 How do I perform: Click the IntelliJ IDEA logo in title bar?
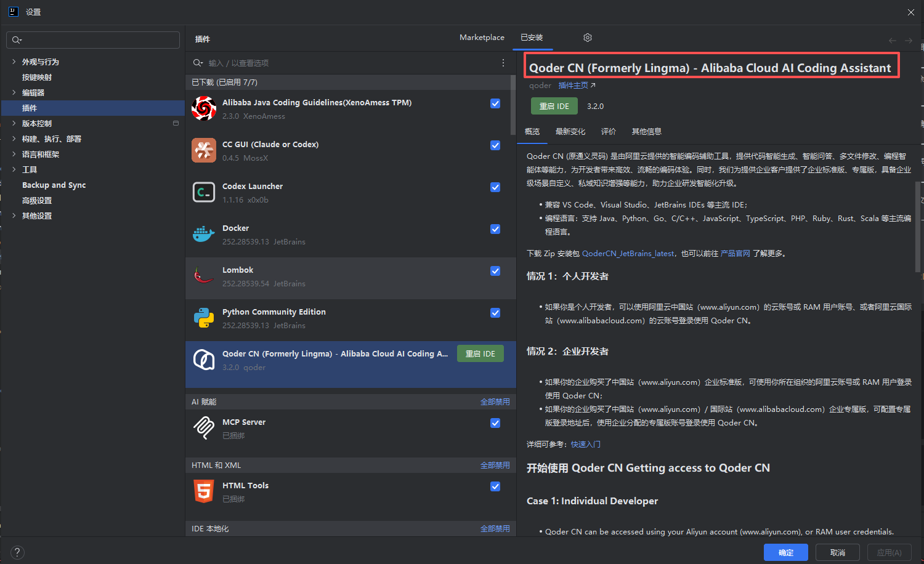click(13, 12)
